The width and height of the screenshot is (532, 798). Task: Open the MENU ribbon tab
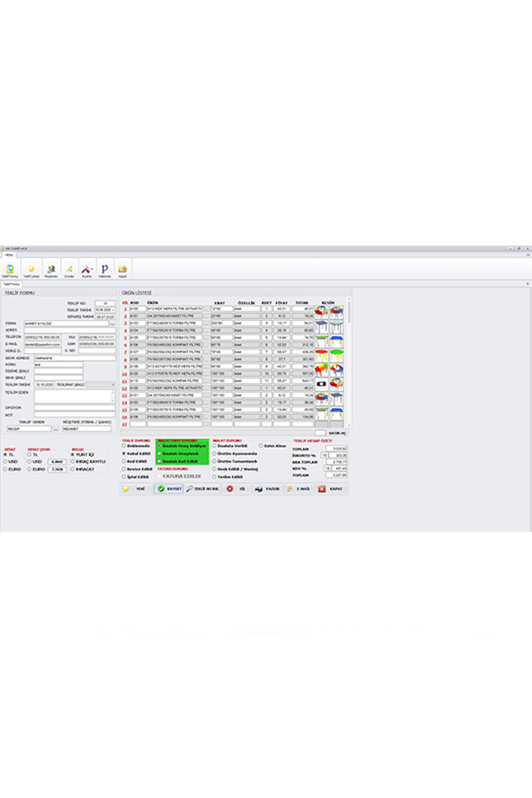pos(9,255)
